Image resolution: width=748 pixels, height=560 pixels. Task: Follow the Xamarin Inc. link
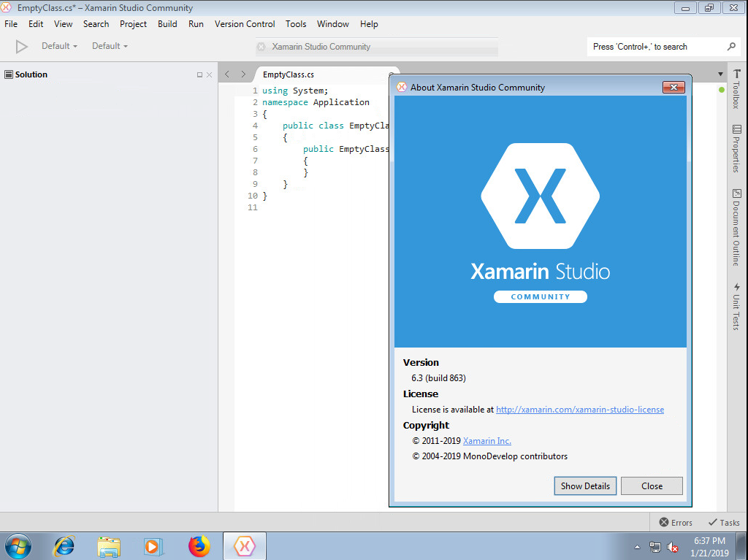click(486, 441)
